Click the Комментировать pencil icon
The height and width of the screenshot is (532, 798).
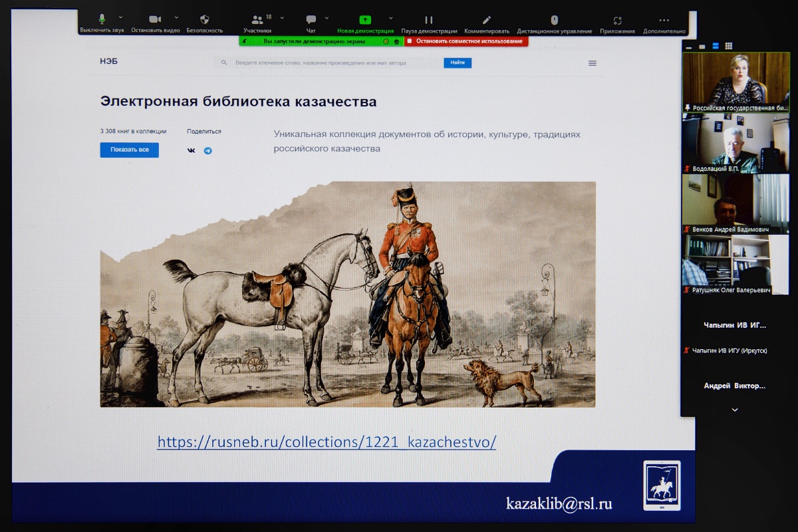[487, 20]
